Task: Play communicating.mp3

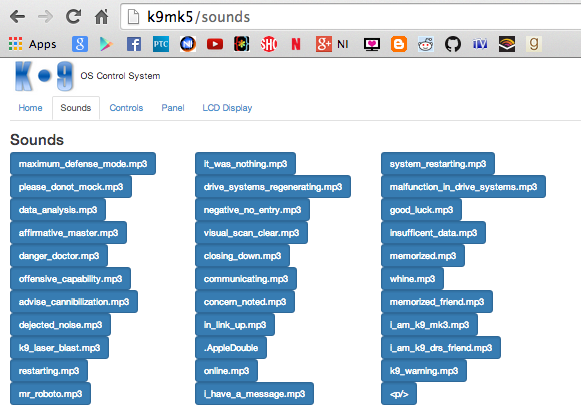Action: (246, 278)
